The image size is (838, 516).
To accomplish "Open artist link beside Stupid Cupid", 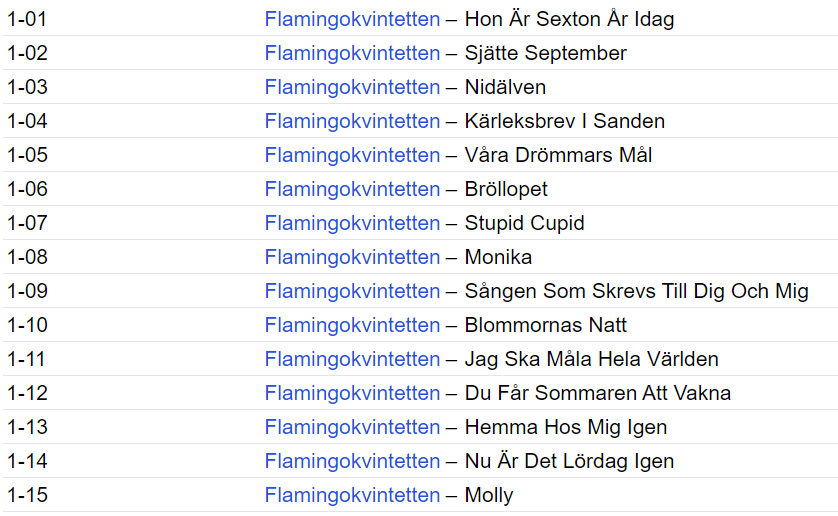I will 352,223.
